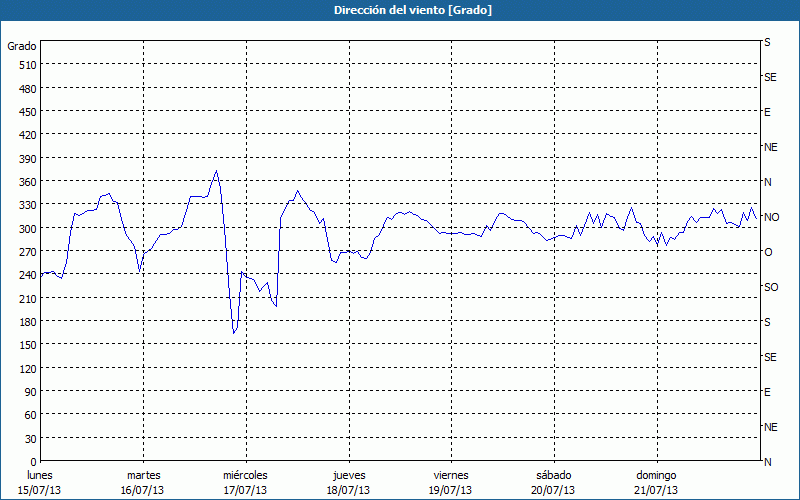Click the chart title "Dirección del viento [Grado]"

[x=400, y=10]
